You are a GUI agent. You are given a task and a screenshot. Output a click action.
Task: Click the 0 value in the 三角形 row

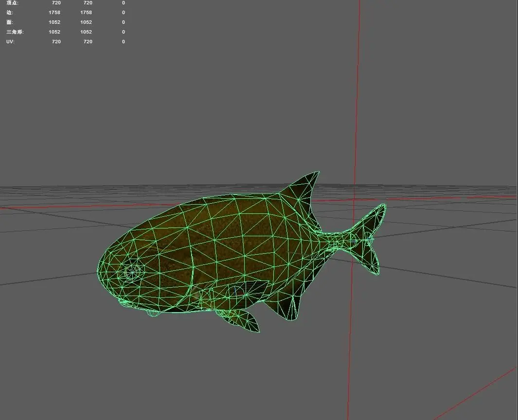(x=124, y=32)
